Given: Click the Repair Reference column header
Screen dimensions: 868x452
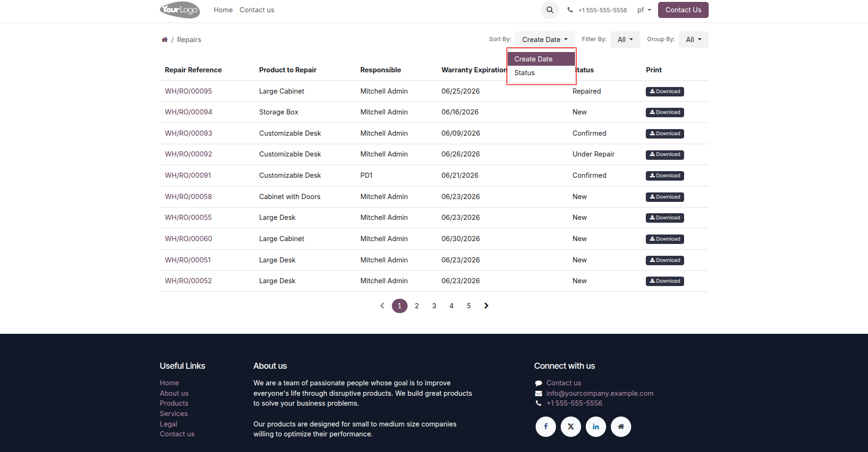Looking at the screenshot, I should click(x=193, y=70).
